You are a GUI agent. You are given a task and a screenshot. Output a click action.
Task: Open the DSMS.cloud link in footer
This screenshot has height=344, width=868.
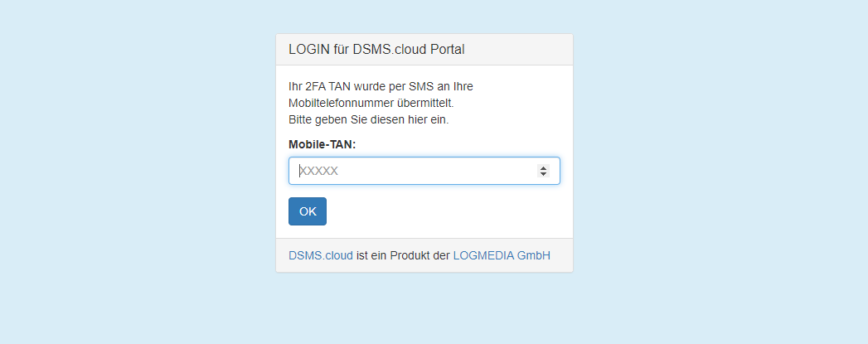pyautogui.click(x=321, y=256)
